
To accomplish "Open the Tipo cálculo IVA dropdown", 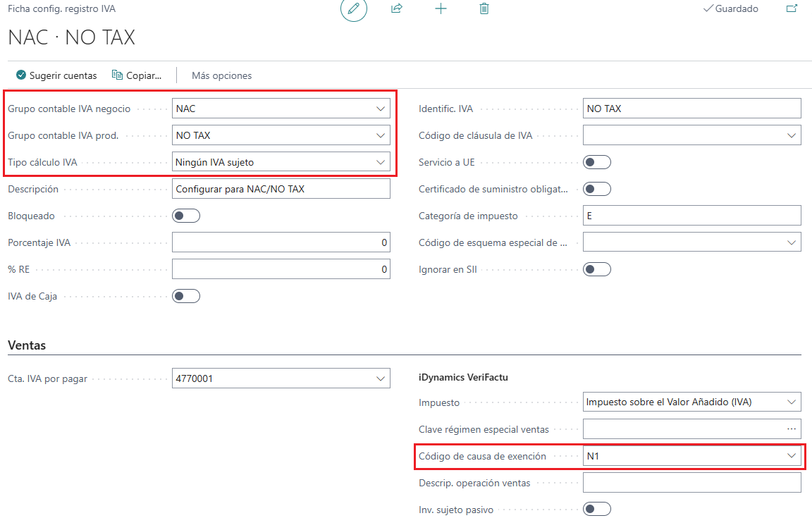I will (x=381, y=163).
